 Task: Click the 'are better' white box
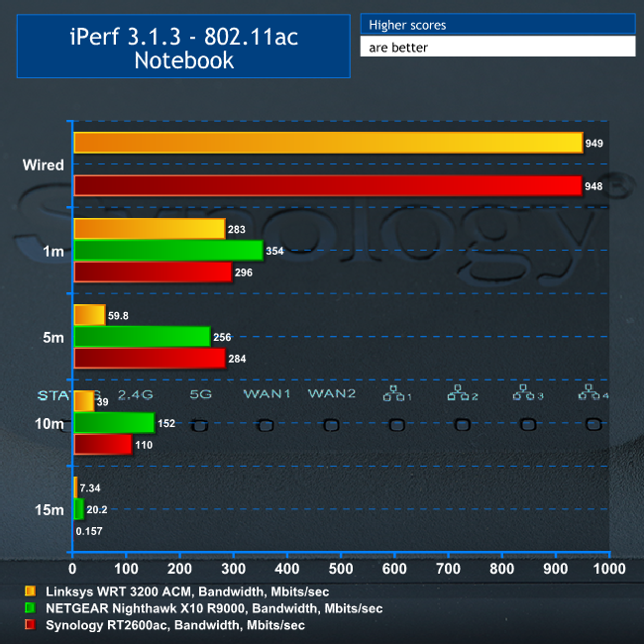497,47
